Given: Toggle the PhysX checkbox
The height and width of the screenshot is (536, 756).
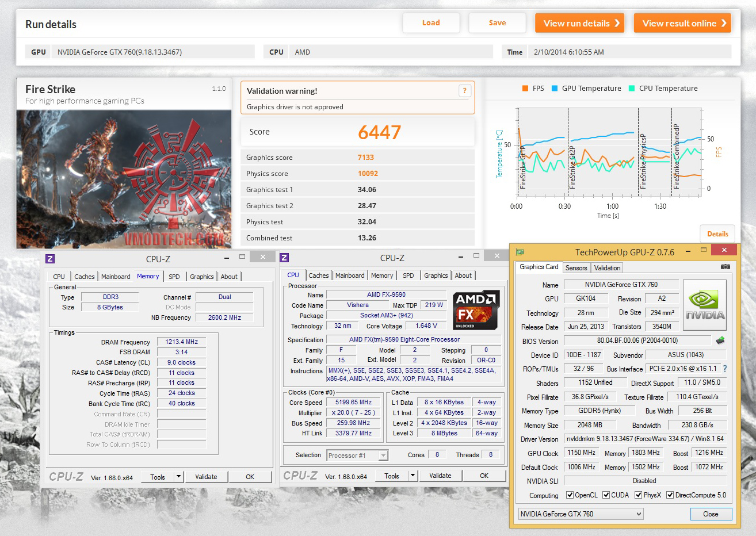Looking at the screenshot, I should pyautogui.click(x=638, y=495).
